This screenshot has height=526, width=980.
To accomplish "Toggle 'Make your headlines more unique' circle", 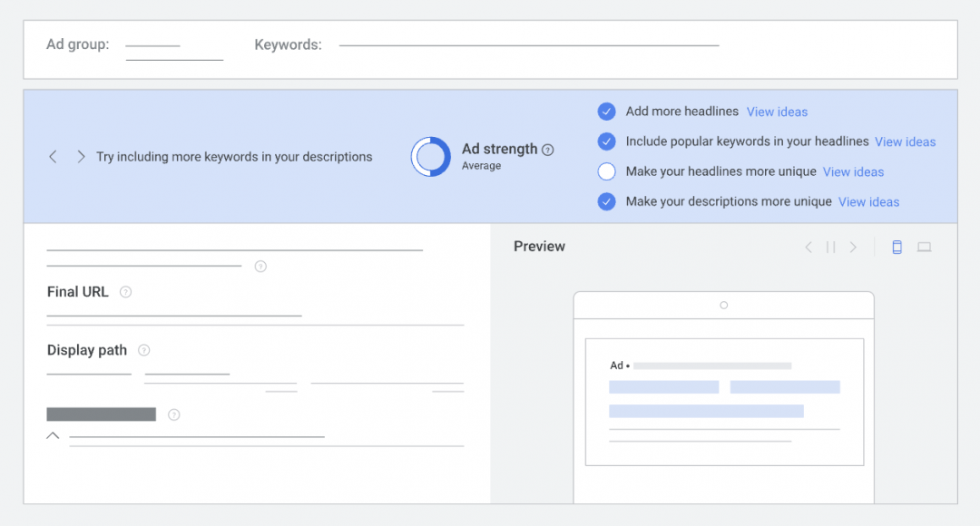I will point(607,171).
